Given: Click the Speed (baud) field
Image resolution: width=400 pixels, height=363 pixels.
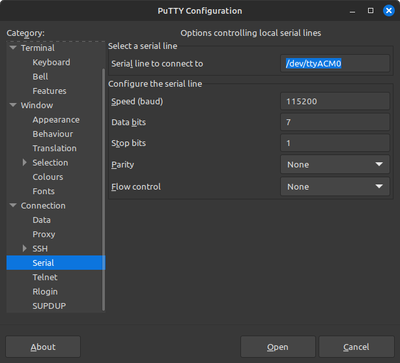Looking at the screenshot, I should tap(335, 101).
